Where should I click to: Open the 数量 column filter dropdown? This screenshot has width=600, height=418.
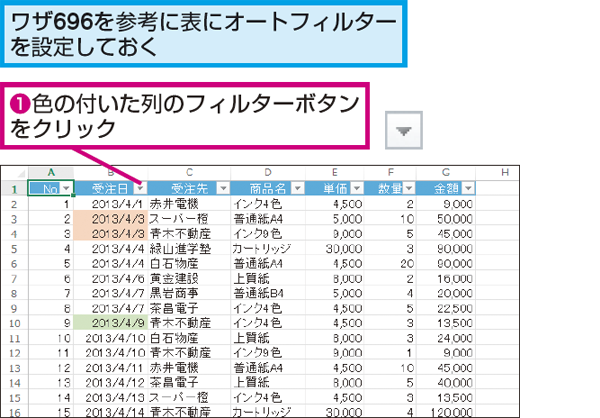click(409, 188)
